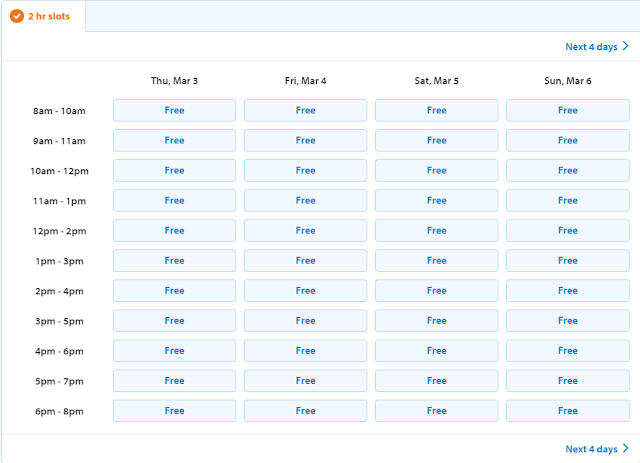640x463 pixels.
Task: Choose Fri, Mar 4 3pm - 5pm Free slot
Action: click(305, 321)
